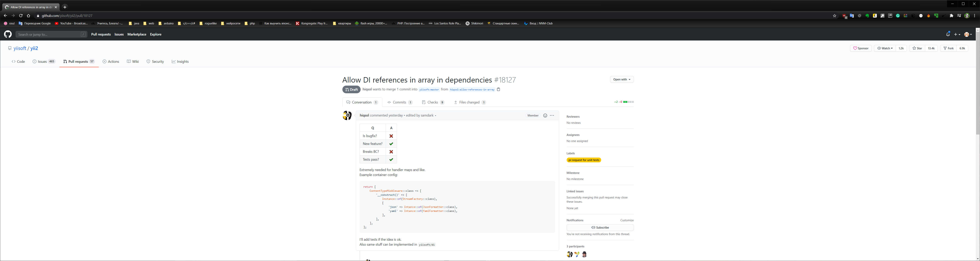This screenshot has height=261, width=980.
Task: Open the yii2 repository link
Action: pos(34,48)
